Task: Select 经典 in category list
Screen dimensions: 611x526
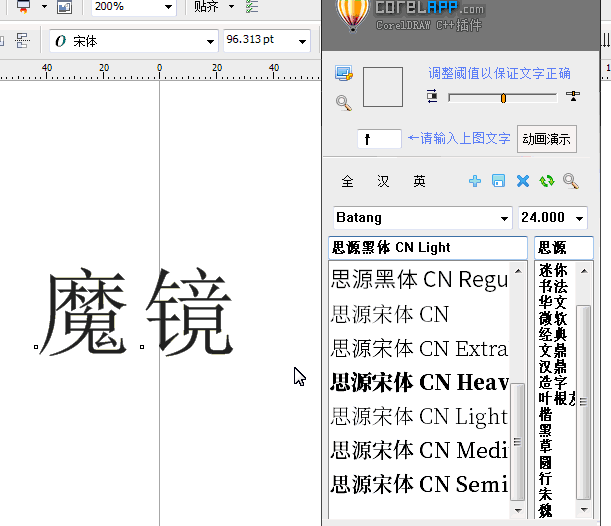Action: (x=553, y=334)
